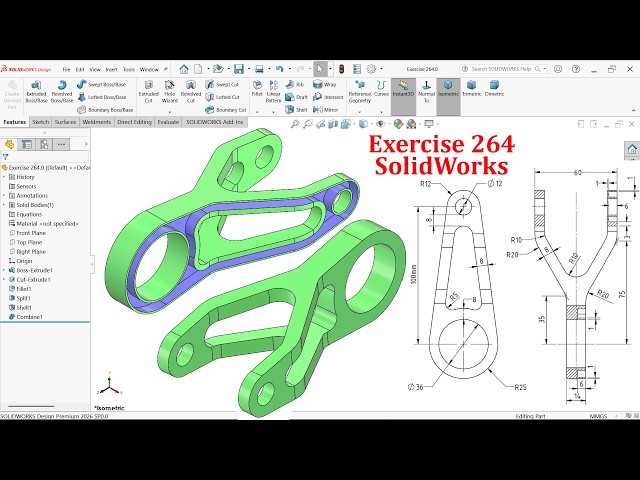Screen dimensions: 640x480
Task: Click the Search SOLIDWORKS Help field
Action: click(x=503, y=69)
